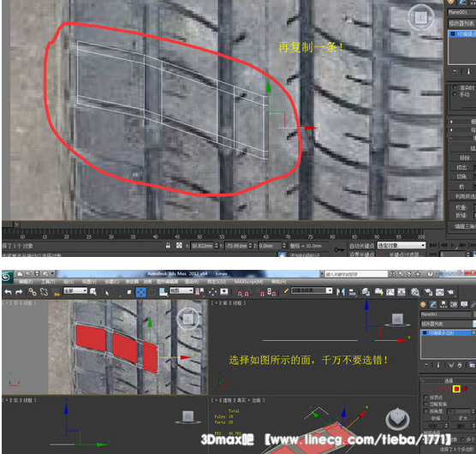
Task: Click the Mirror tool icon
Action: coord(341,292)
